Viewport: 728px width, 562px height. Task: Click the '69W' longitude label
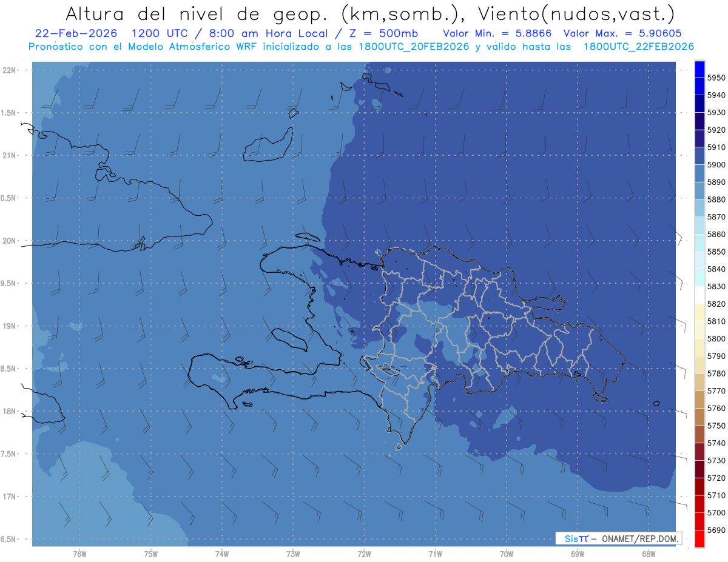click(x=578, y=553)
